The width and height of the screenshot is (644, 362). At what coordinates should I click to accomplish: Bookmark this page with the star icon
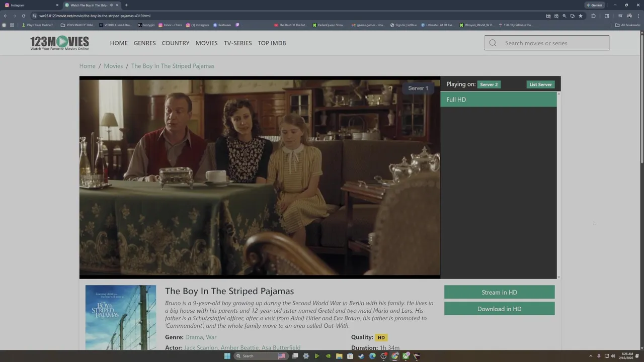pyautogui.click(x=581, y=16)
